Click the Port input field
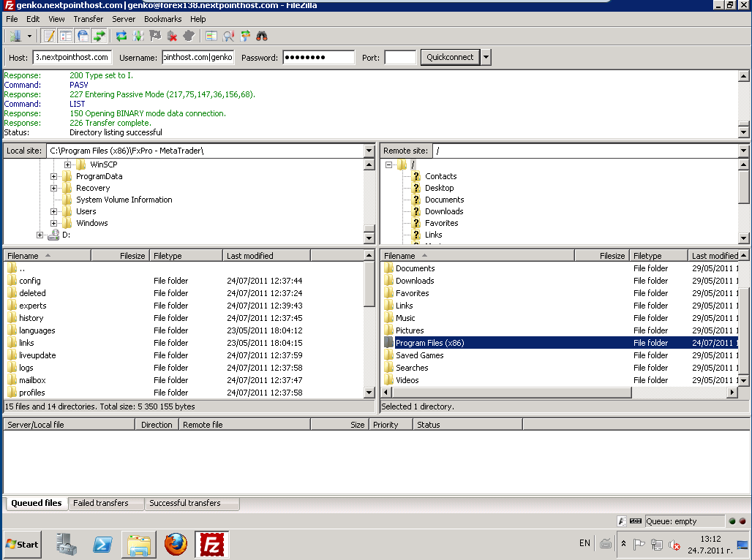The image size is (752, 560). (x=400, y=57)
